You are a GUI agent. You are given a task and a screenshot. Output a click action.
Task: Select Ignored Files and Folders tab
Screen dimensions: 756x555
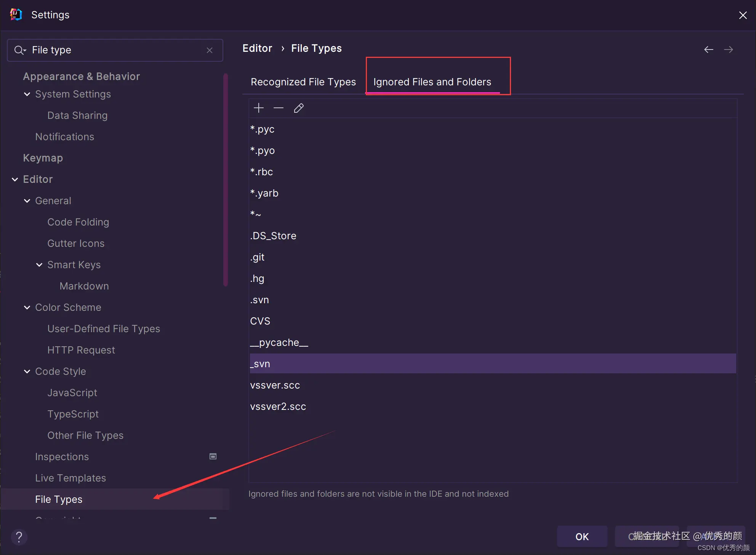[x=432, y=82]
